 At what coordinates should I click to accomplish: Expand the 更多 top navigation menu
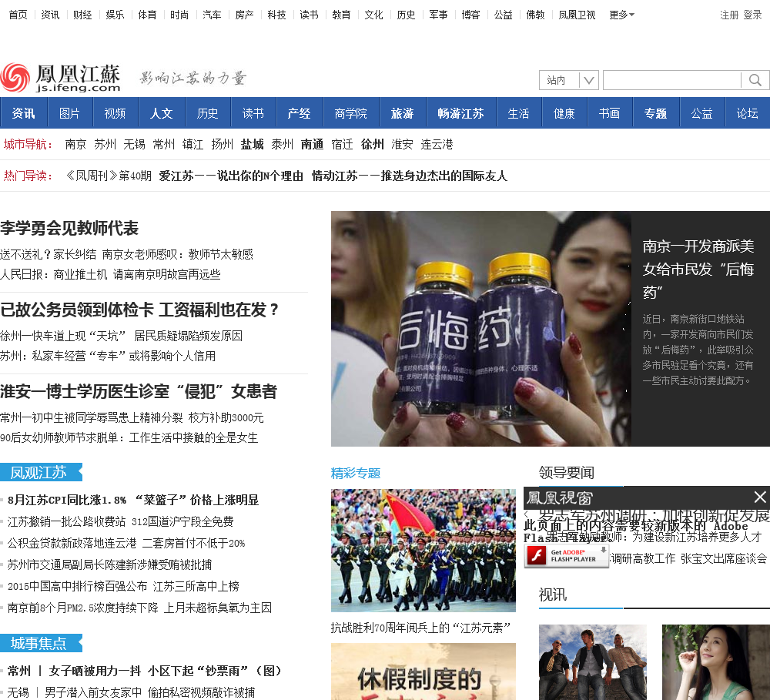click(x=621, y=15)
